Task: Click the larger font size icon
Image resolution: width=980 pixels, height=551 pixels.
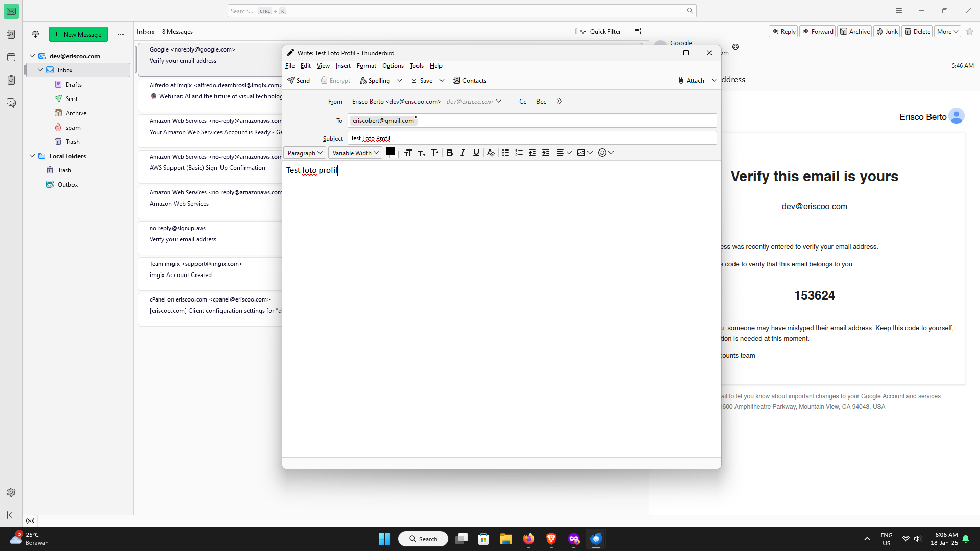Action: (x=434, y=153)
